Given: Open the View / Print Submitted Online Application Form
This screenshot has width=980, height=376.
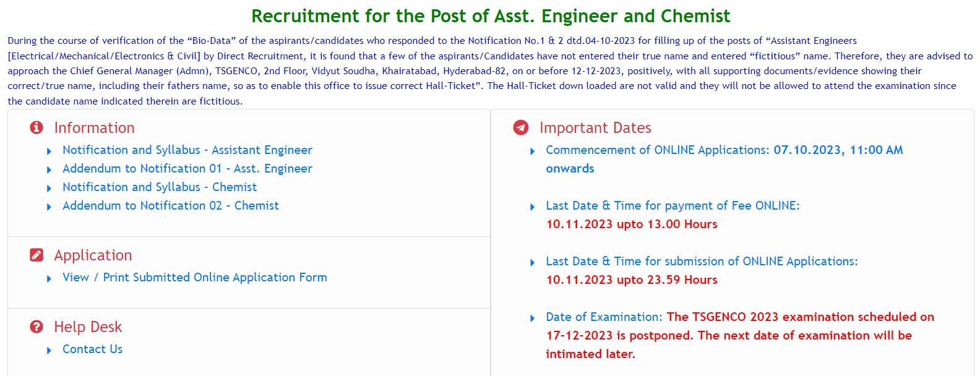Looking at the screenshot, I should [x=194, y=278].
